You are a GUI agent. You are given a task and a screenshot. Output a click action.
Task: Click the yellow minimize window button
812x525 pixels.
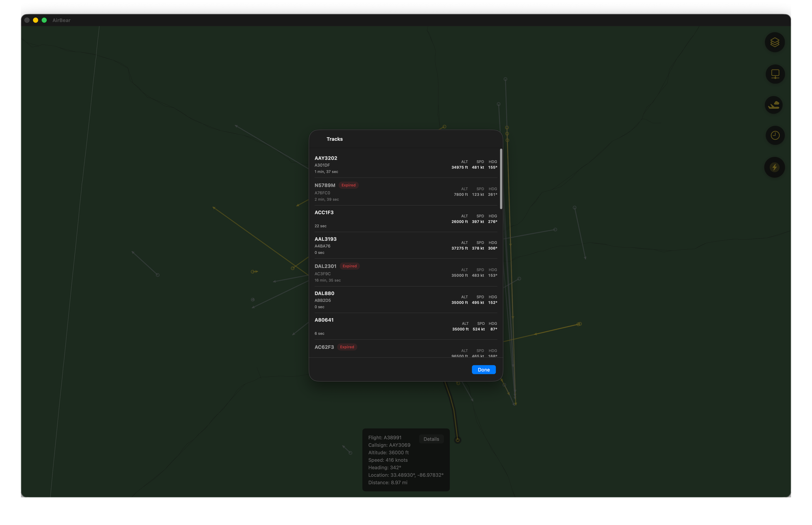(36, 20)
